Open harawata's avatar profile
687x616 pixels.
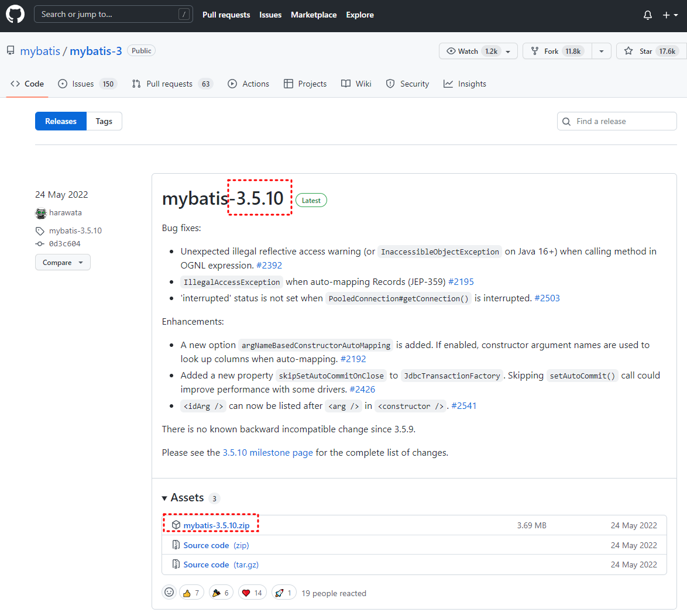coord(41,213)
